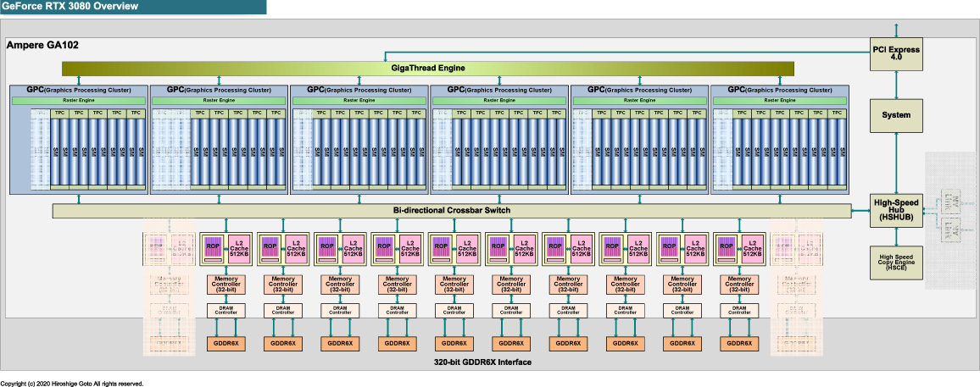
Task: Select the PCI Express 4.0 block
Action: (x=896, y=53)
